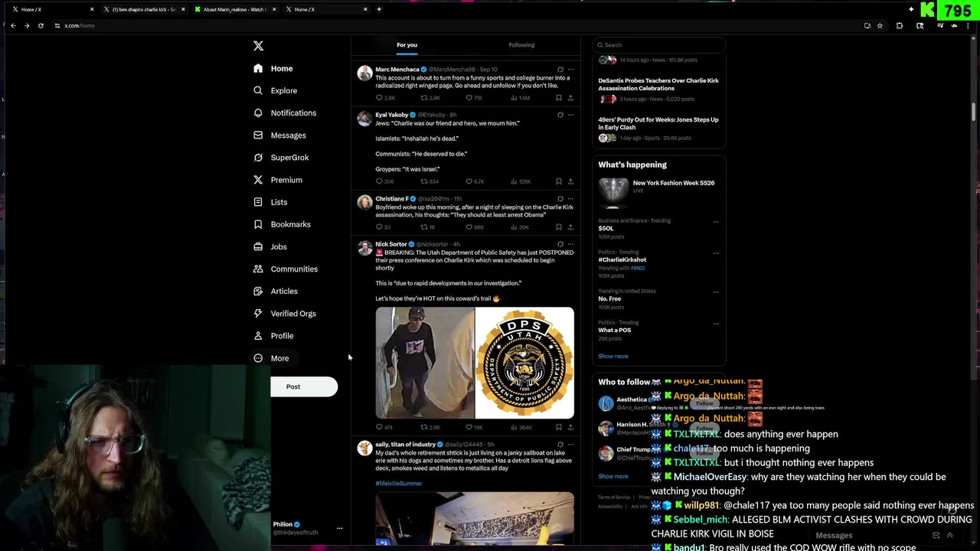Like Christiane F's post

click(x=469, y=227)
